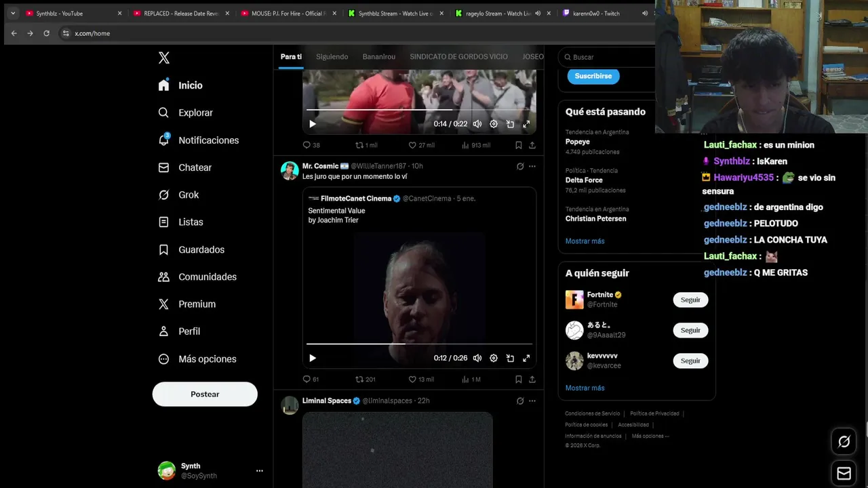Switch to Siguiendo tab

(332, 57)
